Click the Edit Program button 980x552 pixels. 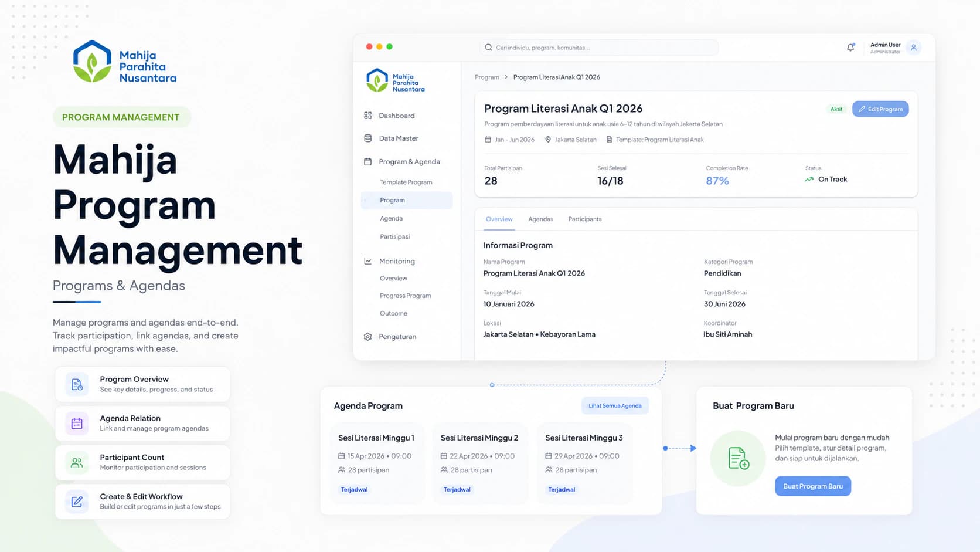click(x=880, y=109)
